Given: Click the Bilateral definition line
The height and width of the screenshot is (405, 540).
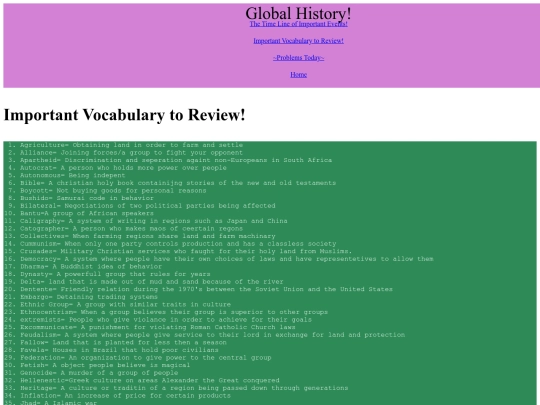Looking at the screenshot, I should [147, 206].
